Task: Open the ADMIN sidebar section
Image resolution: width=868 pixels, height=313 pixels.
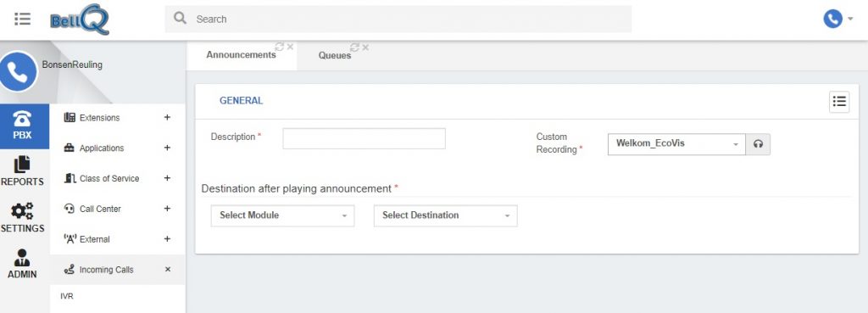Action: click(x=22, y=264)
